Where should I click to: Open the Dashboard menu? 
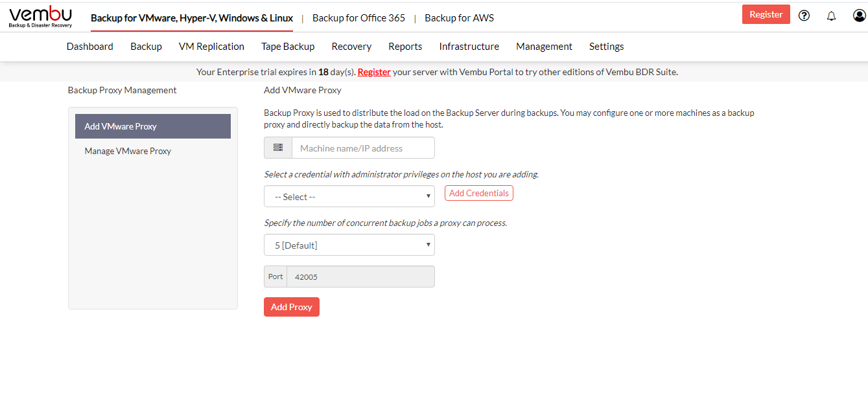(90, 47)
